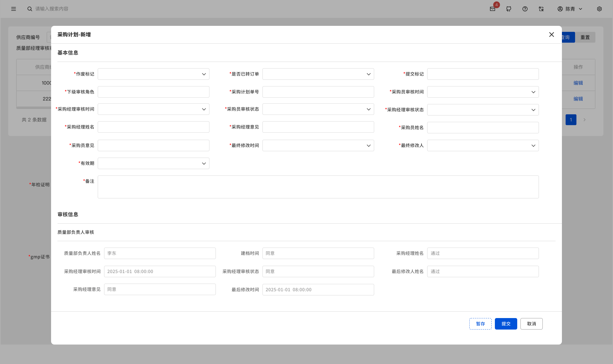Open the 是否已转订单 dropdown
613x364 pixels.
[x=318, y=74]
